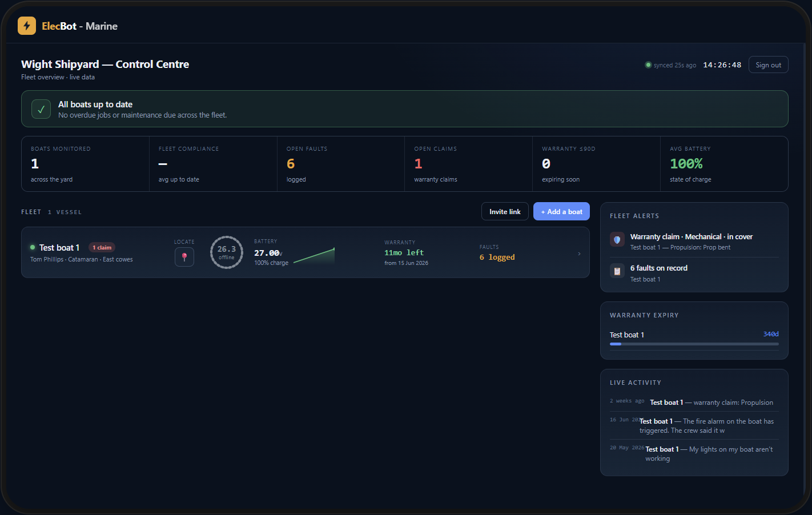Click the battery voltage sparkline chart

click(x=314, y=256)
